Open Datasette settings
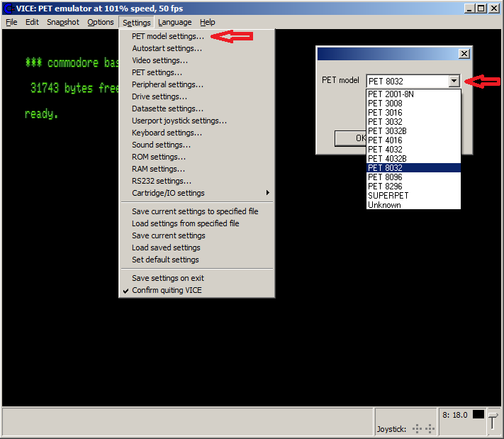This screenshot has width=504, height=439. [197, 109]
